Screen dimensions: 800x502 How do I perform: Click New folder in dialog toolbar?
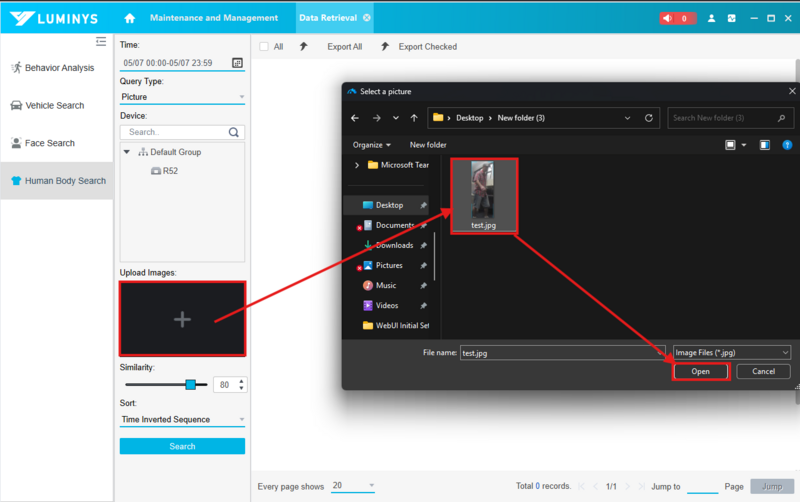[428, 145]
